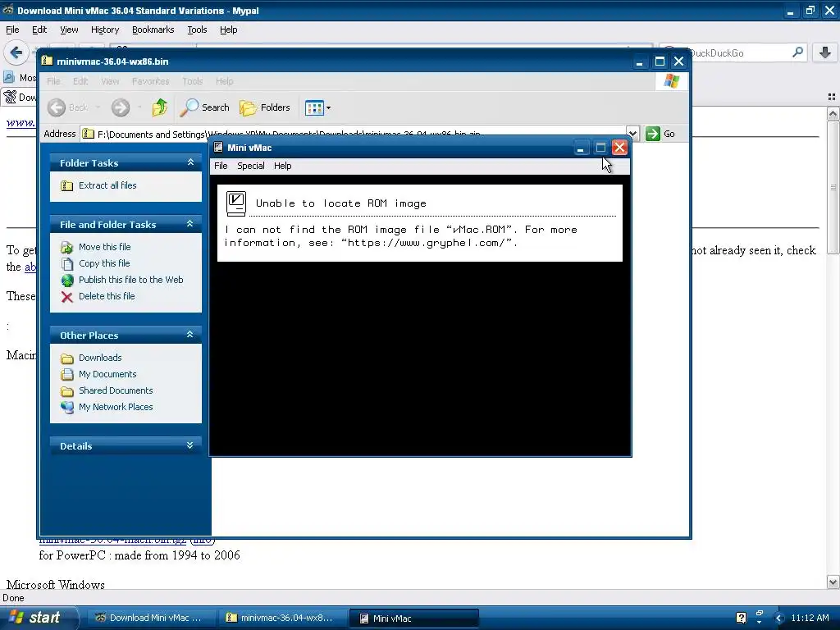Click Move this file link
The image size is (840, 630).
pyautogui.click(x=104, y=247)
